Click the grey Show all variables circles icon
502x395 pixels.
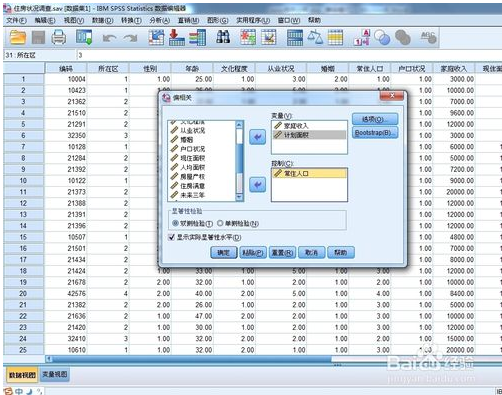pos(403,37)
